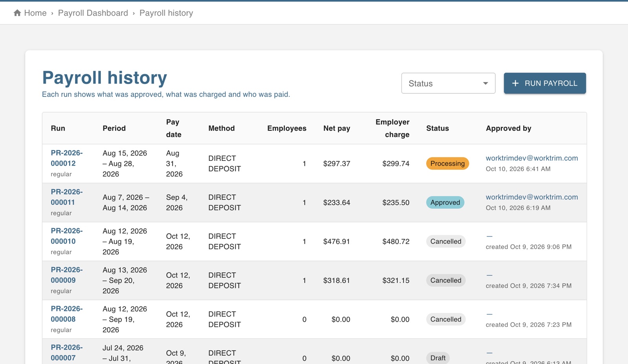Click net pay value $318.61

(337, 280)
